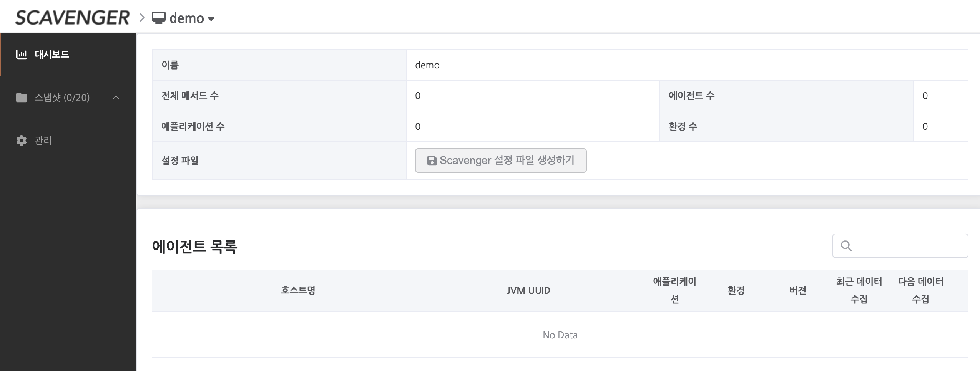This screenshot has height=371, width=980.
Task: Click the save disk icon in button
Action: (432, 161)
